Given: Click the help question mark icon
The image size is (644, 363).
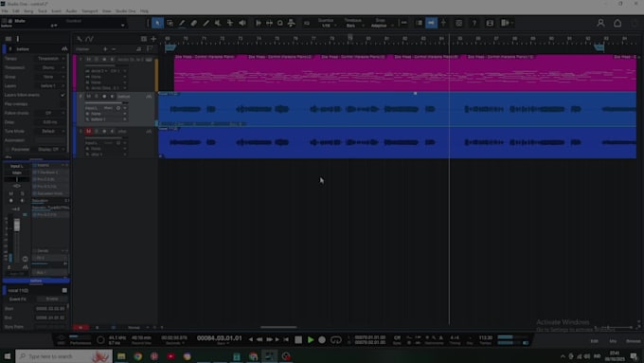Looking at the screenshot, I should pos(474,23).
